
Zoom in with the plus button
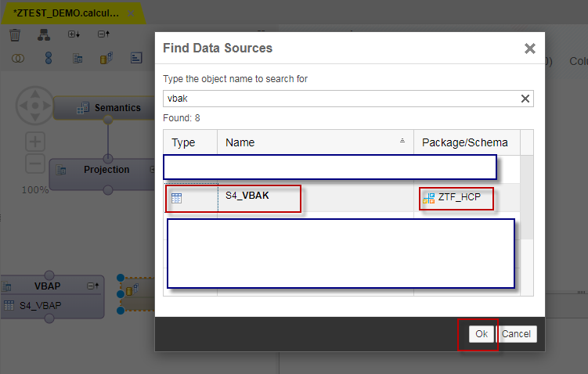tap(35, 142)
